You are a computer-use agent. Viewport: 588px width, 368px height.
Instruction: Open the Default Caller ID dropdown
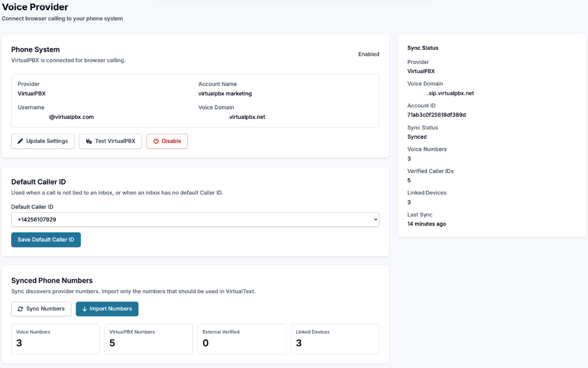click(x=195, y=220)
